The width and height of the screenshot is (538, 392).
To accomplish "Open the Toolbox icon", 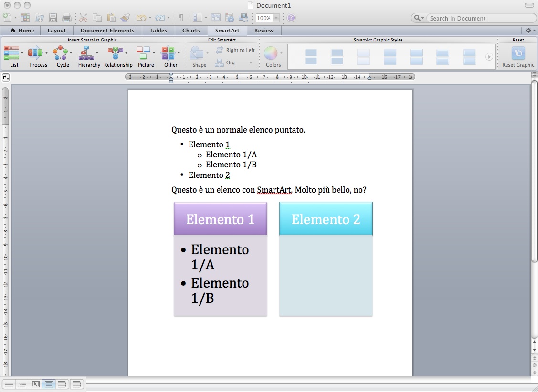I will 215,18.
